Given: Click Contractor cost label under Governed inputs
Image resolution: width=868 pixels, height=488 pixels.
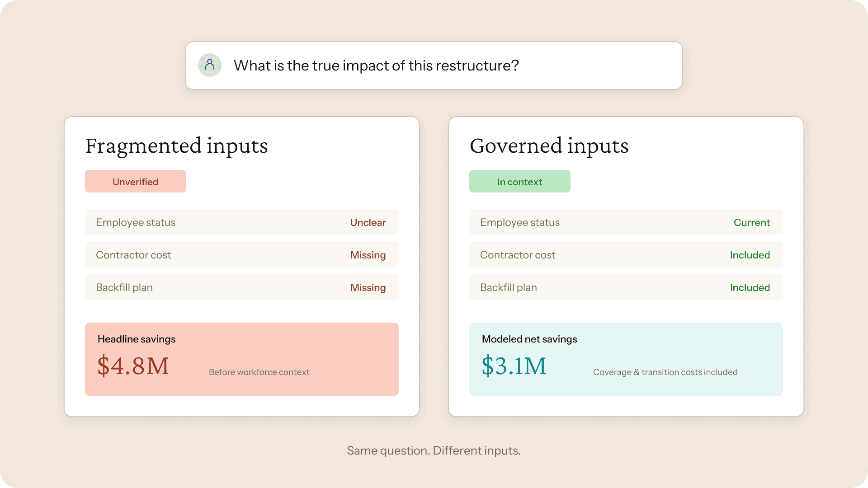Looking at the screenshot, I should [x=518, y=255].
